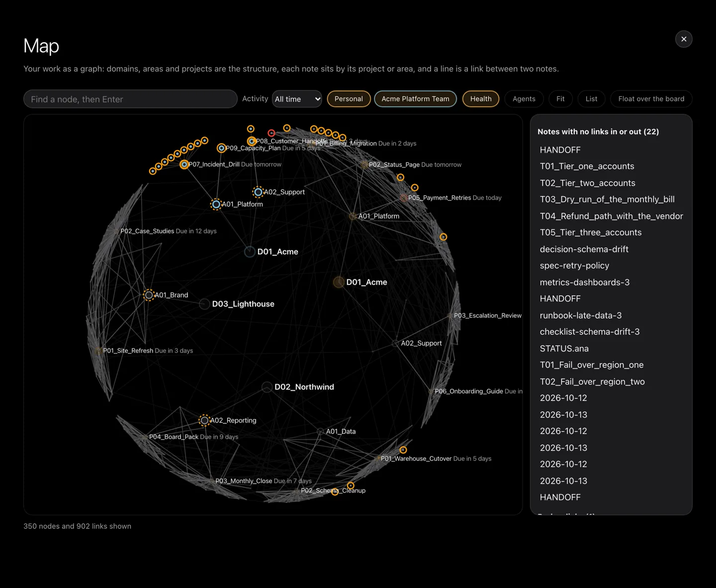716x588 pixels.
Task: Open the T01_Fail_over_region_one note
Action: (x=591, y=365)
